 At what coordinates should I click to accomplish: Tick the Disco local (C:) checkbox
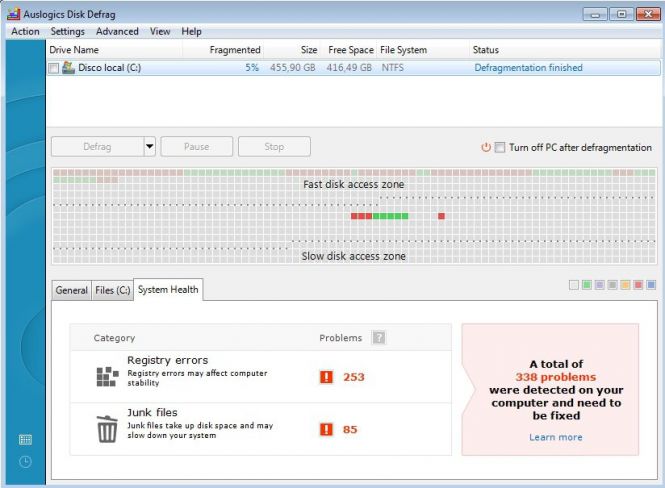[53, 68]
